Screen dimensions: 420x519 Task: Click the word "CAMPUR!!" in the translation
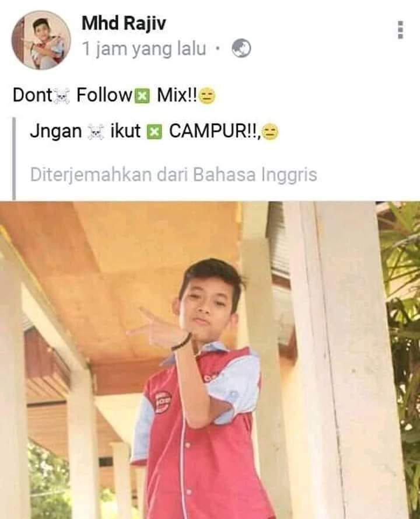point(214,131)
